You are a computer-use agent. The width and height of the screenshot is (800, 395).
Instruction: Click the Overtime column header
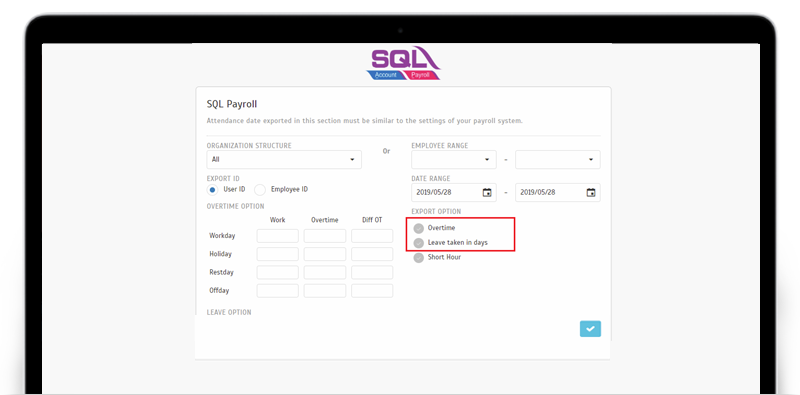pos(325,220)
